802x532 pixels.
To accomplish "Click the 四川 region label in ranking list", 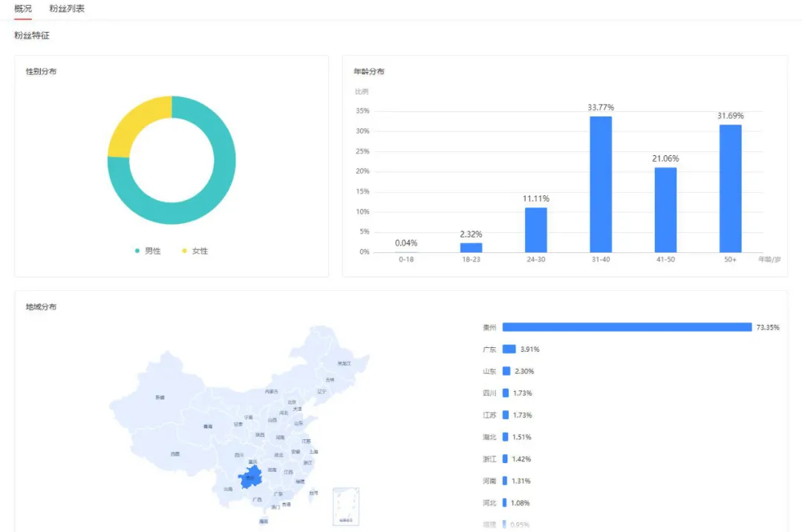I will click(x=489, y=393).
